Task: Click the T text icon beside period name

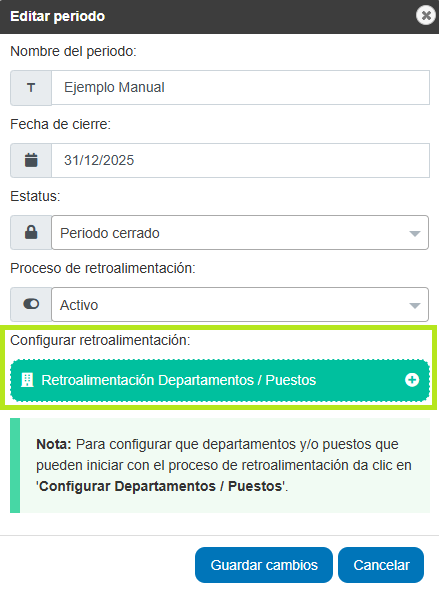Action: tap(31, 88)
